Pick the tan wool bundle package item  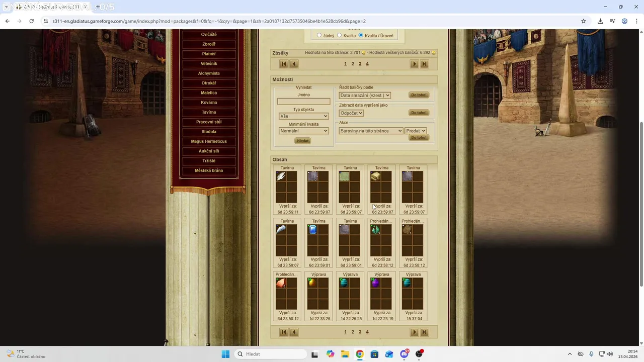pos(375,176)
